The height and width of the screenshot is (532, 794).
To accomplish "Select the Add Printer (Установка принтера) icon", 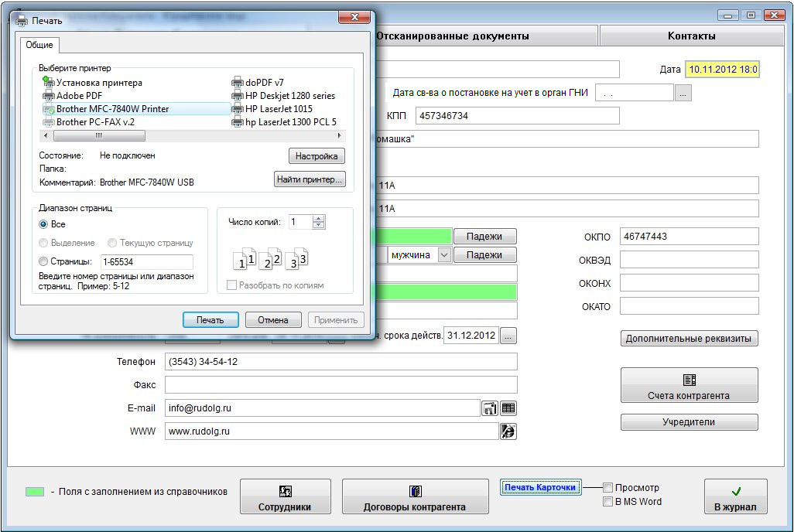I will click(49, 81).
